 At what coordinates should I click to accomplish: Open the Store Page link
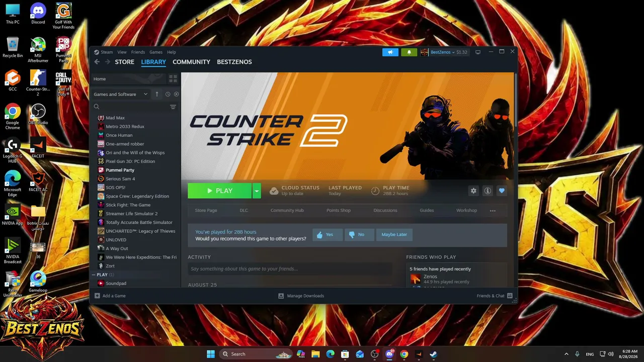click(x=206, y=211)
